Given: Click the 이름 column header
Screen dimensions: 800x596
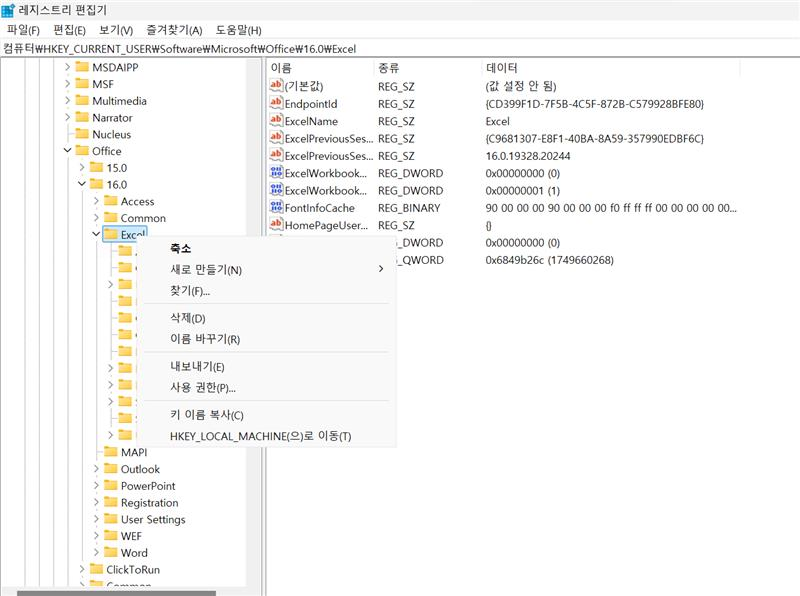Looking at the screenshot, I should tap(320, 67).
